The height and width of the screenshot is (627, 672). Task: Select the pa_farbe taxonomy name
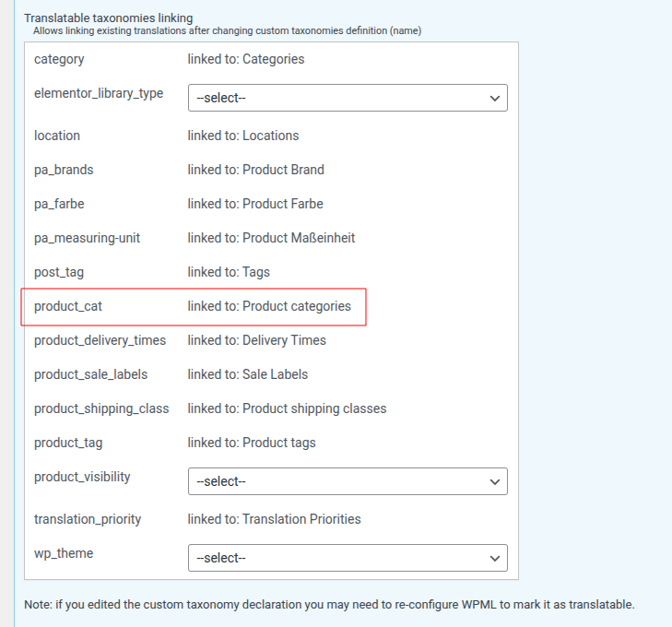tap(59, 204)
